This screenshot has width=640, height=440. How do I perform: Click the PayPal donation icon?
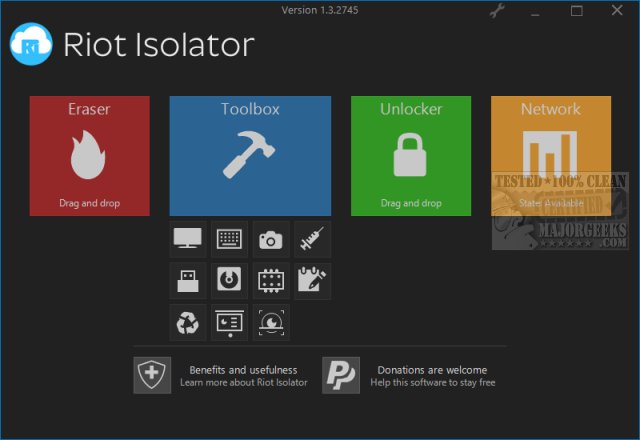tap(341, 375)
